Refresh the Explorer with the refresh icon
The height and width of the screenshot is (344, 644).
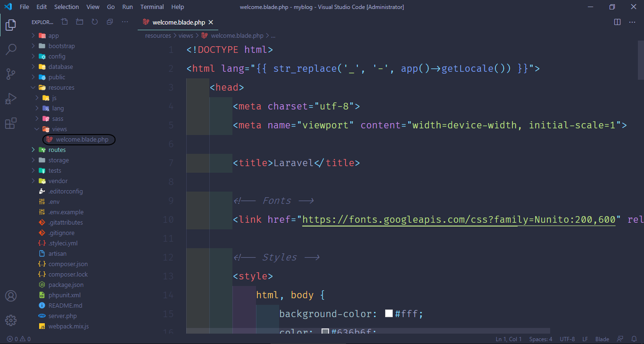pos(95,22)
